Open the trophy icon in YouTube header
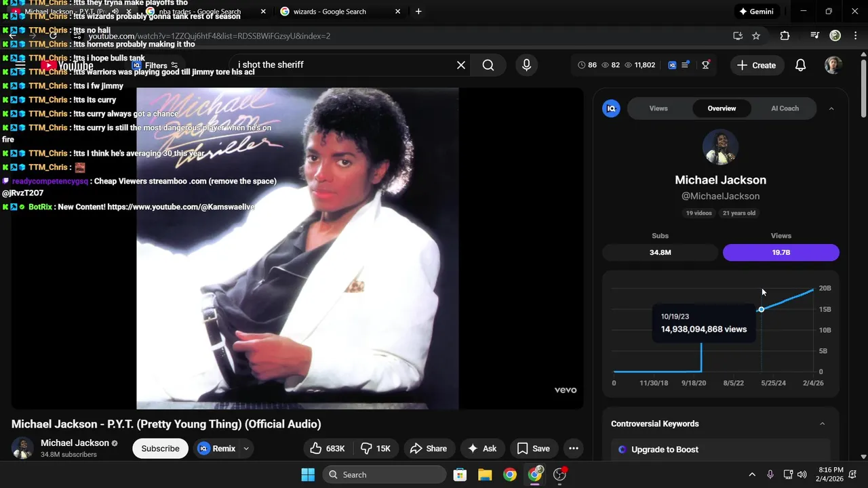This screenshot has height=488, width=868. (x=706, y=65)
